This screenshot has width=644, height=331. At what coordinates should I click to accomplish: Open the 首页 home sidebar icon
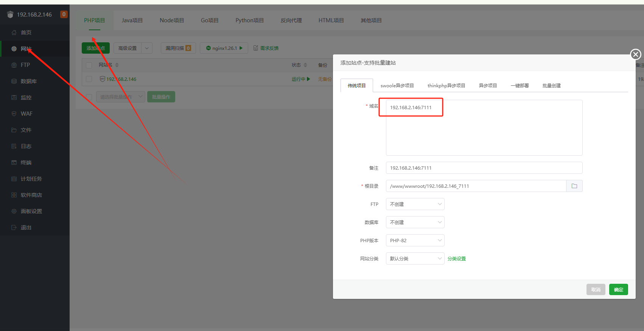(14, 32)
